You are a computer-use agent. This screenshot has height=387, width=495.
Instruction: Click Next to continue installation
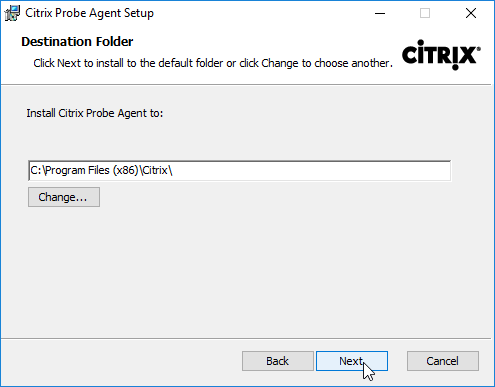(x=352, y=361)
